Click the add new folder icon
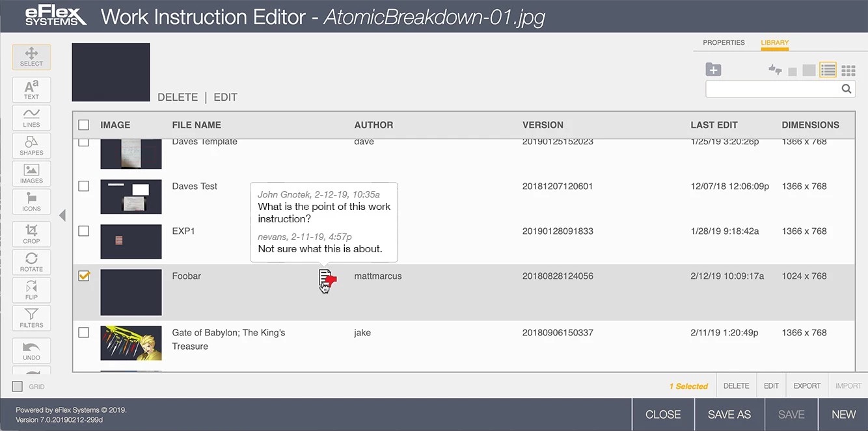 coord(713,70)
